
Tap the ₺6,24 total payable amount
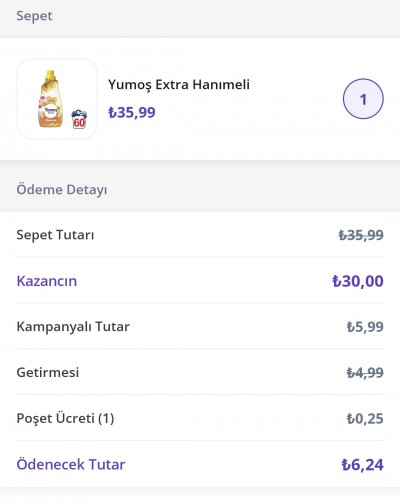[362, 465]
